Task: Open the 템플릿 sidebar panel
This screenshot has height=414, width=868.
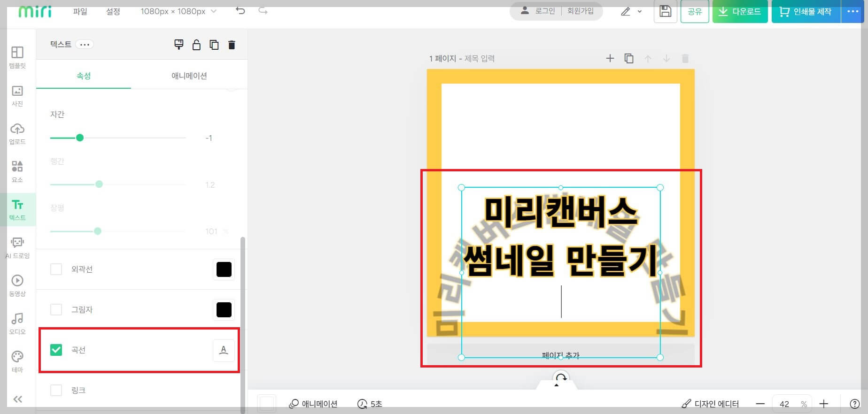Action: tap(17, 57)
